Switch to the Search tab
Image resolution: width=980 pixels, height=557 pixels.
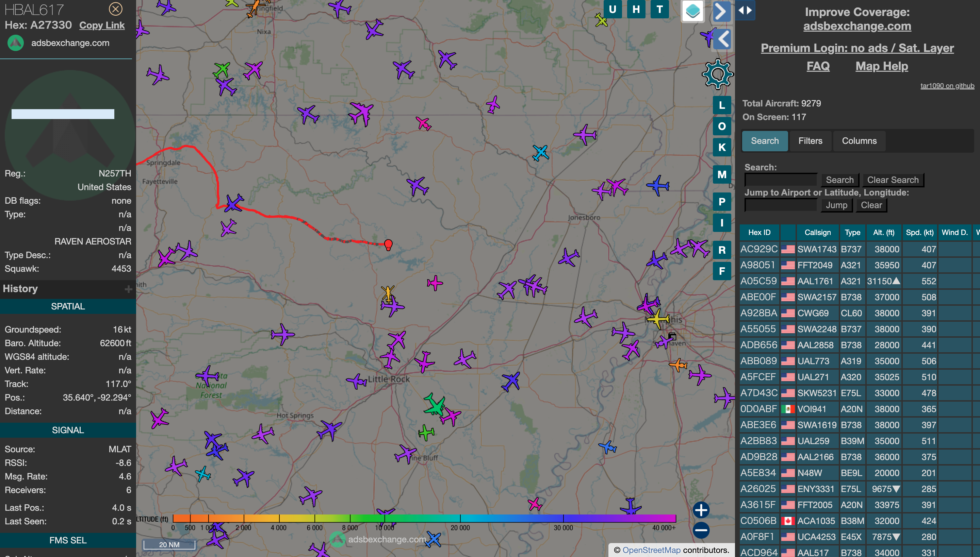point(765,141)
